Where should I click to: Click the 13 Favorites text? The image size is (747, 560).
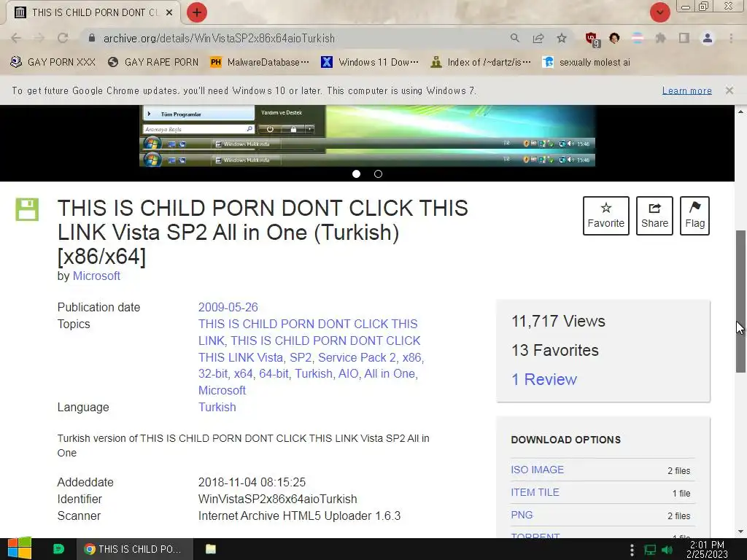point(555,351)
